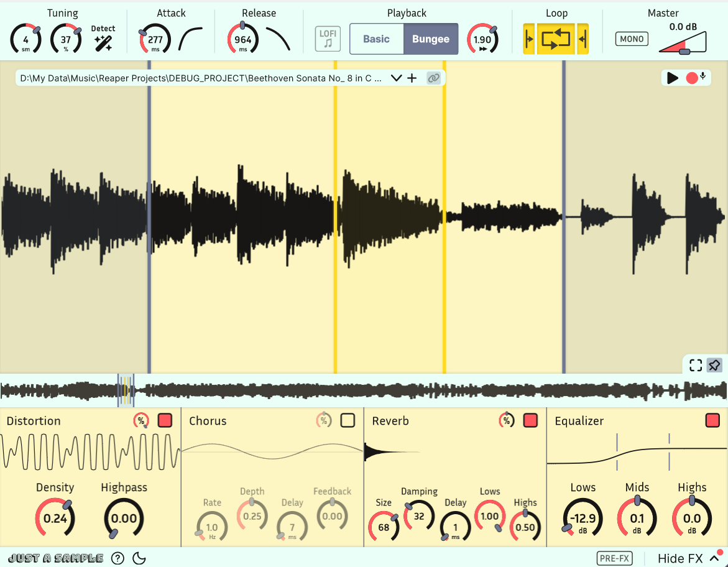Click the sample file path field

[x=201, y=78]
